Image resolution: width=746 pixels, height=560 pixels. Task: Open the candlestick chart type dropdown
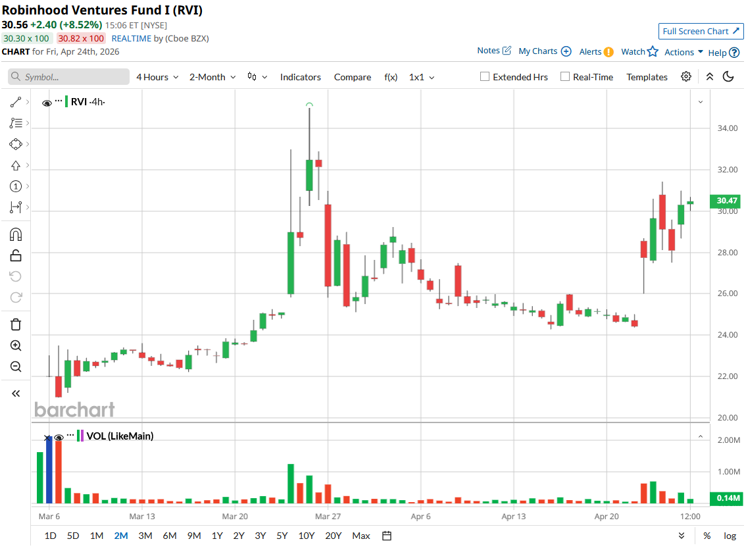pos(257,76)
